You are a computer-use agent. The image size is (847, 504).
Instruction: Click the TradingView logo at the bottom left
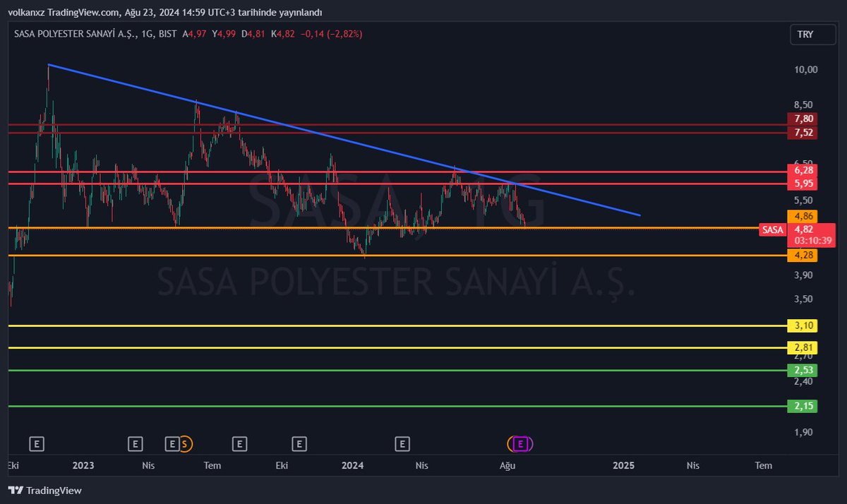coord(45,490)
